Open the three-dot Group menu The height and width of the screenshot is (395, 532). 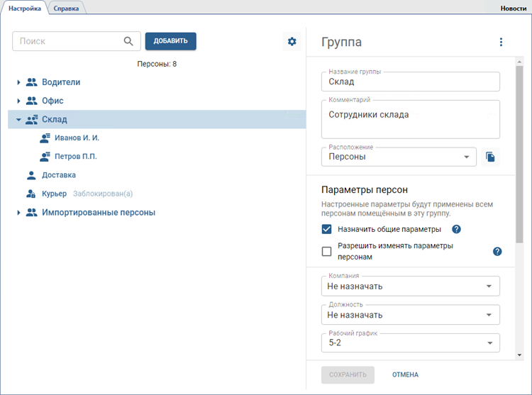tap(501, 43)
